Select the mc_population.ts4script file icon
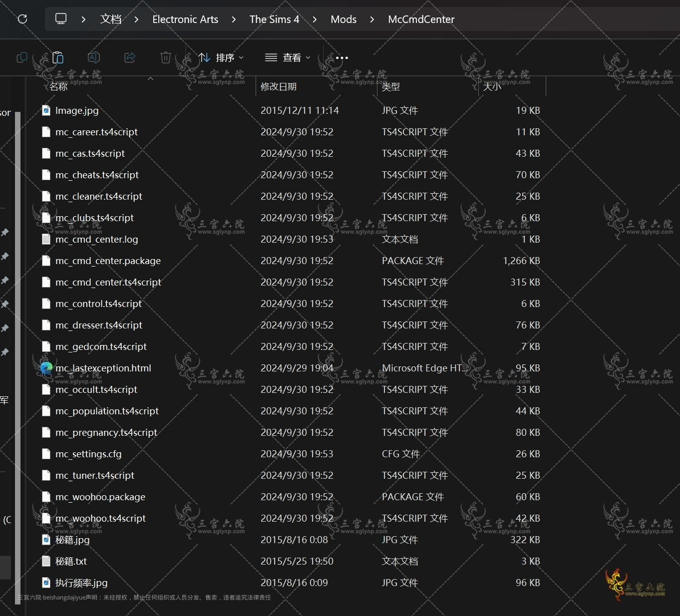The image size is (680, 616). click(x=46, y=411)
